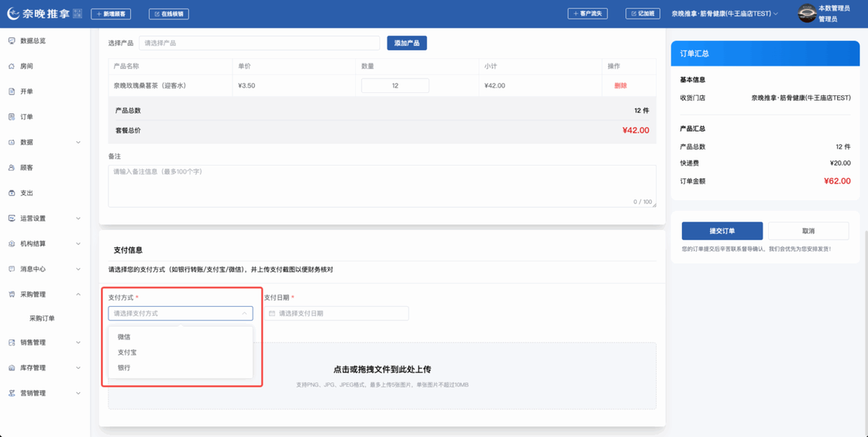Viewport: 868px width, 437px height.
Task: Click the 数据总览 monitor icon in sidebar
Action: pos(12,41)
